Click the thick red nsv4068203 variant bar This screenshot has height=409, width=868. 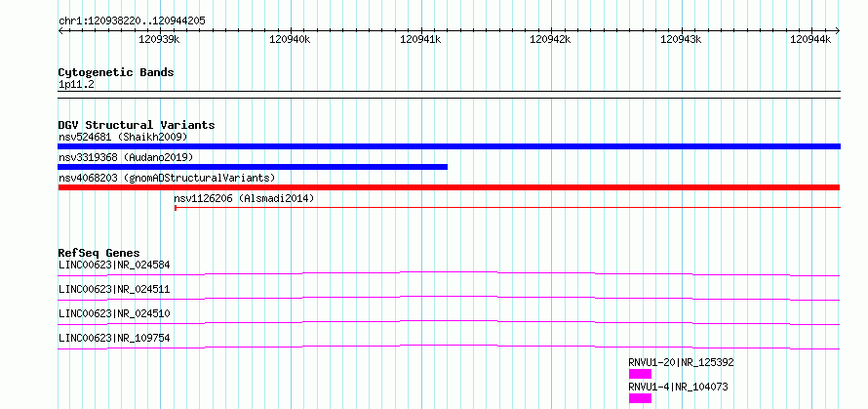tap(449, 187)
